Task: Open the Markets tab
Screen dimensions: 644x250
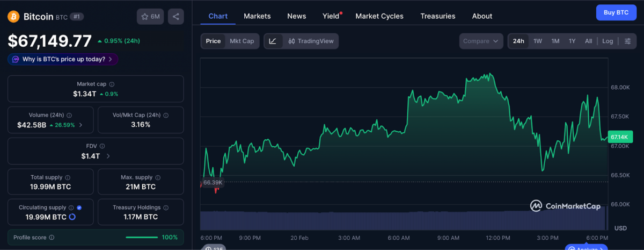Action: tap(257, 16)
